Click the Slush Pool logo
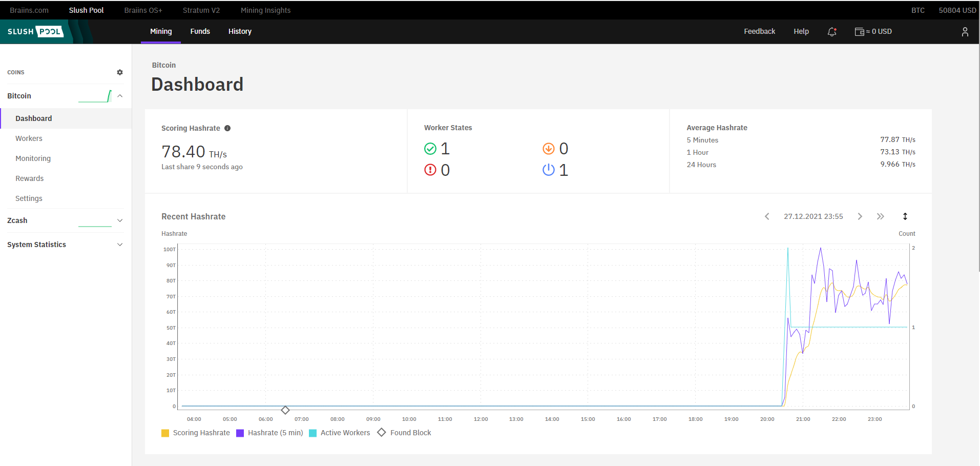This screenshot has height=466, width=980. (x=35, y=31)
